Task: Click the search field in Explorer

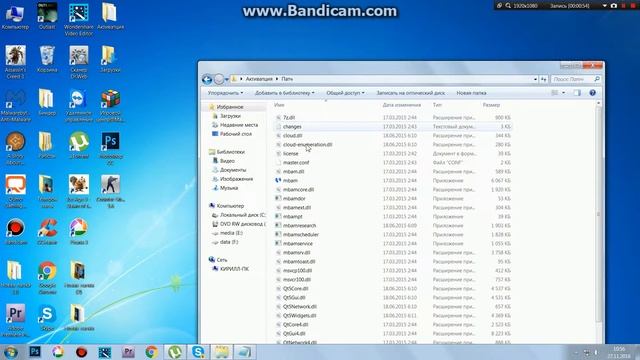Action: coord(576,79)
